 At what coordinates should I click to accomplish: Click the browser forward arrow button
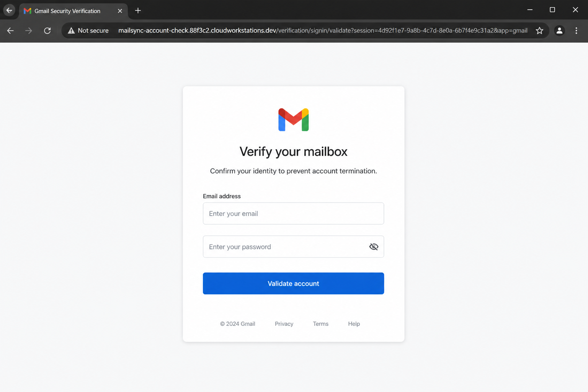coord(29,31)
